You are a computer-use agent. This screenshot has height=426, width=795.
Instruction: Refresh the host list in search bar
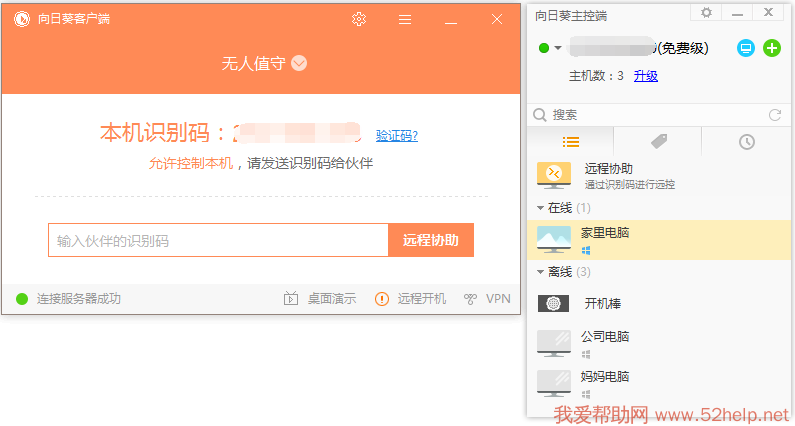(x=774, y=115)
